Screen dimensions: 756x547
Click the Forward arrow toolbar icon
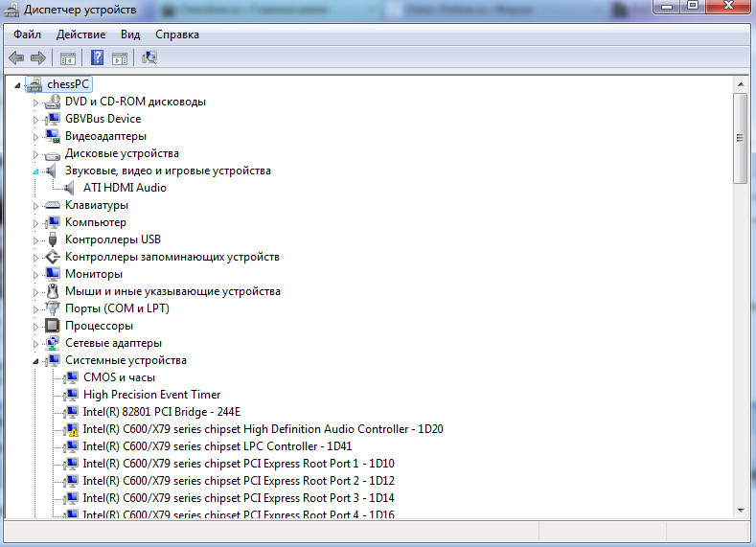coord(38,57)
